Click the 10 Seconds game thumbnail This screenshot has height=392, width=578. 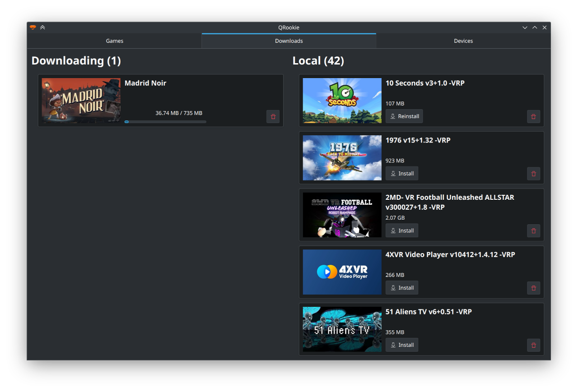click(x=342, y=101)
